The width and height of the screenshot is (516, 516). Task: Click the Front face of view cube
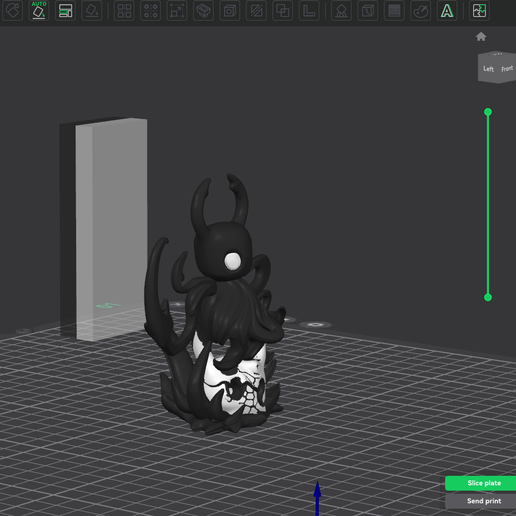[x=507, y=69]
